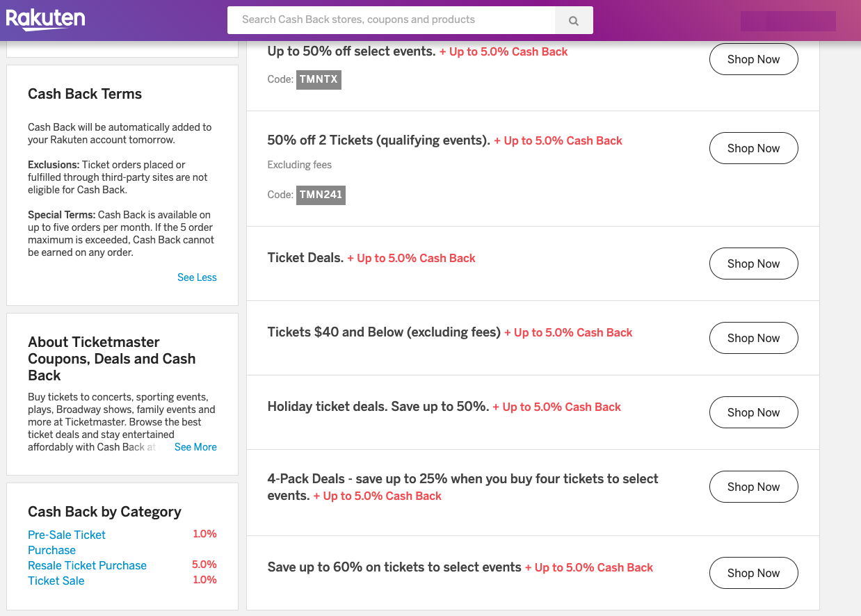Open the Ticket Sale category link
The image size is (861, 616).
click(x=56, y=581)
